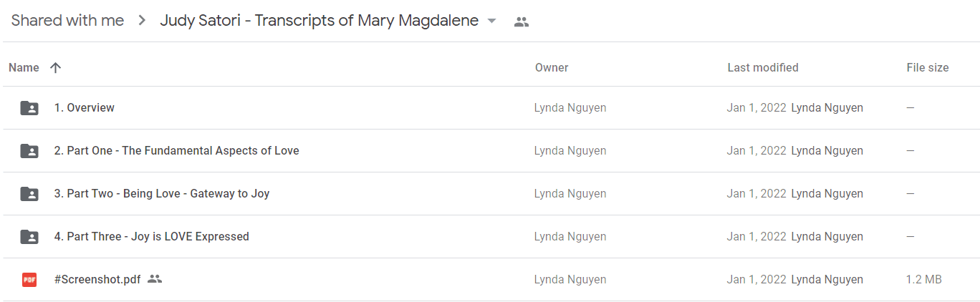The width and height of the screenshot is (980, 302).
Task: Toggle sort direction with the Name arrow
Action: (56, 67)
